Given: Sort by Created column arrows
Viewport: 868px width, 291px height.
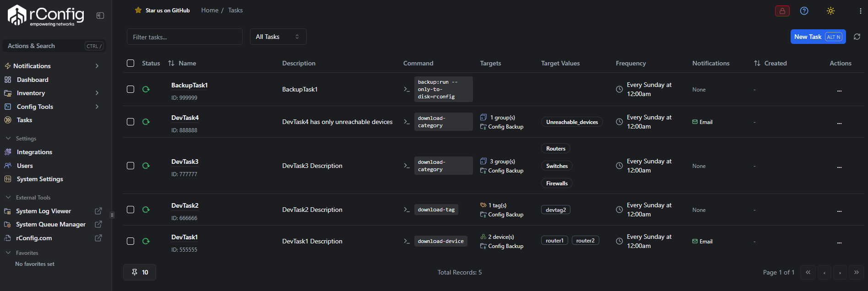Looking at the screenshot, I should pos(757,63).
